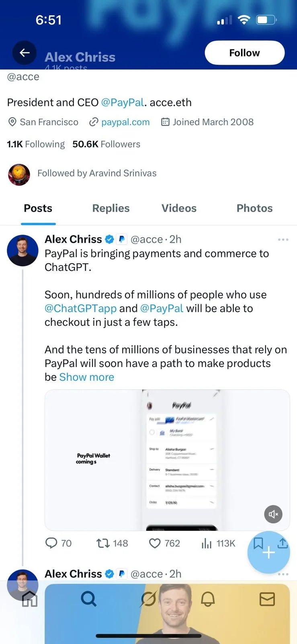Tap the compose new post floating button

click(x=268, y=553)
